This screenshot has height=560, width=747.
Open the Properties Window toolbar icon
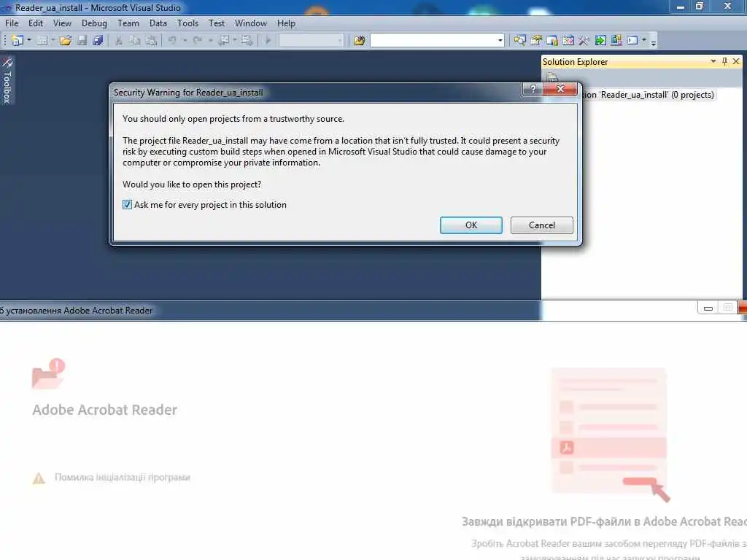[x=536, y=41]
